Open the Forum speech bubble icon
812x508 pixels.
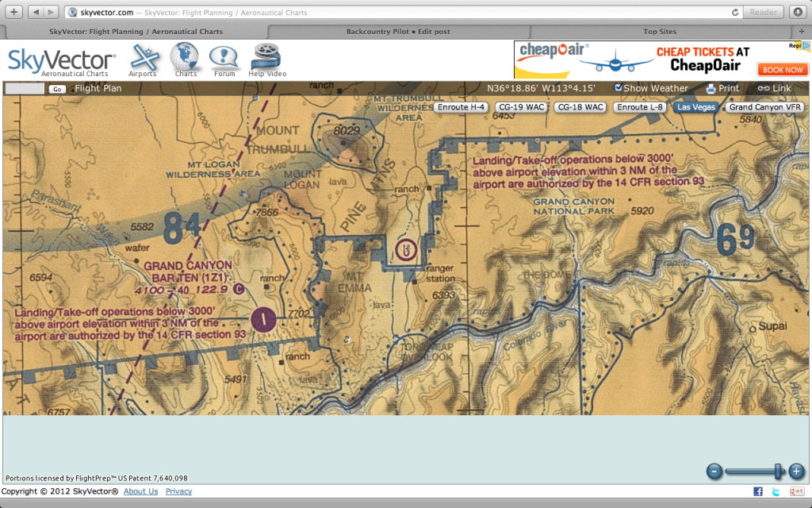pos(224,57)
